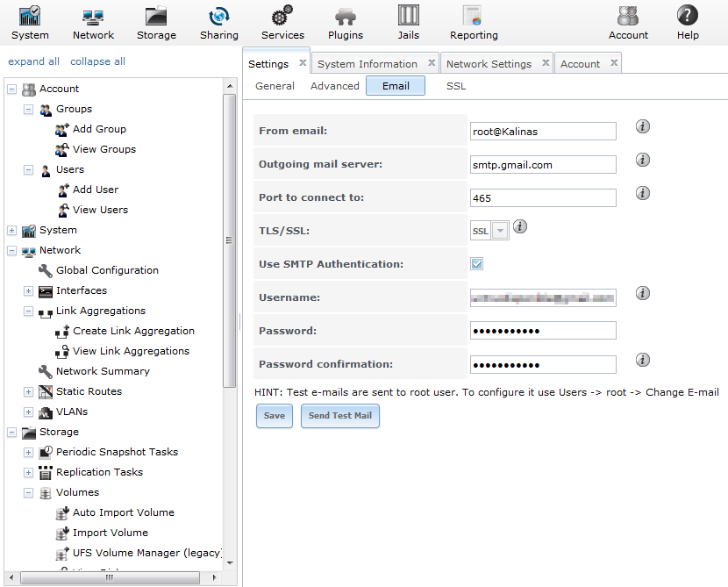This screenshot has width=728, height=587.
Task: Click the tree panel vertical scrollbar
Action: coord(230,263)
